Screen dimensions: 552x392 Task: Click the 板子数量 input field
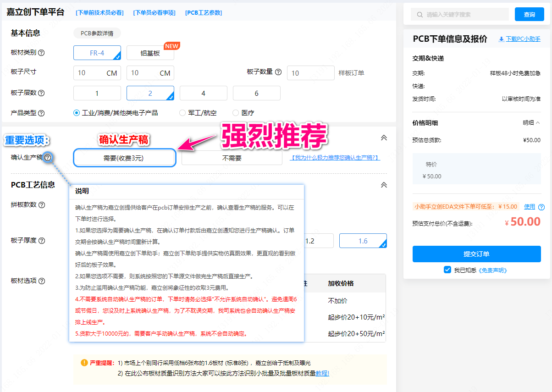click(x=311, y=73)
